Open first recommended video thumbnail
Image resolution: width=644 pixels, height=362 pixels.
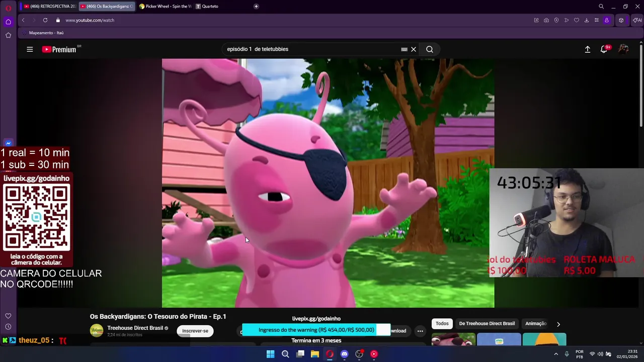453,339
